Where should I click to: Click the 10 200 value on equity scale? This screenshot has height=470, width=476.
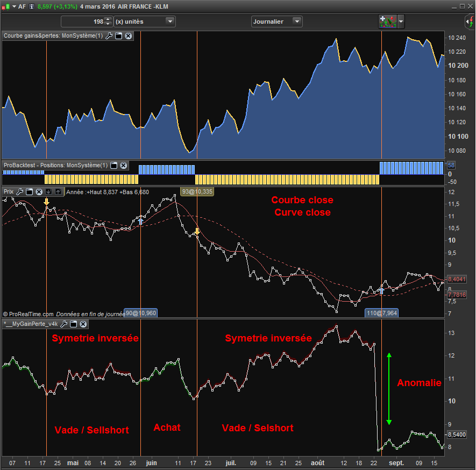(x=458, y=66)
